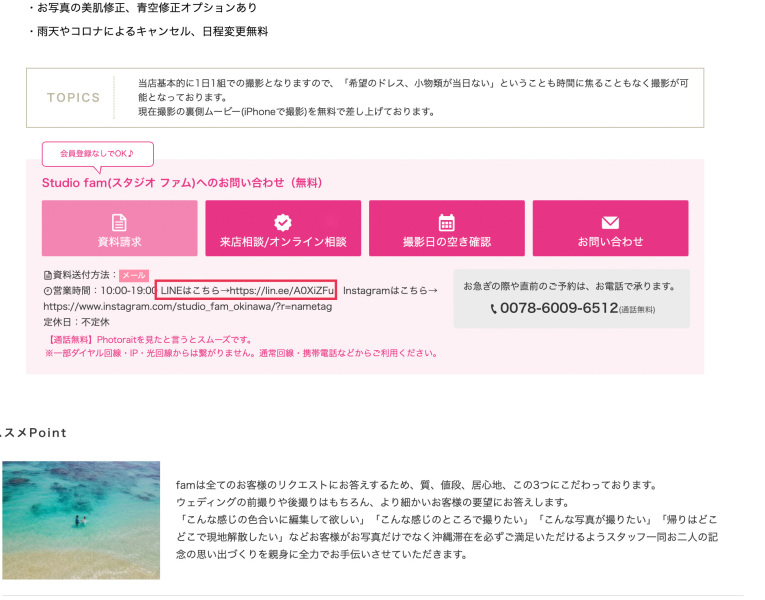Screen dimensions: 765x600
Task: Click the phone number 0078-6009-6512
Action: point(559,308)
